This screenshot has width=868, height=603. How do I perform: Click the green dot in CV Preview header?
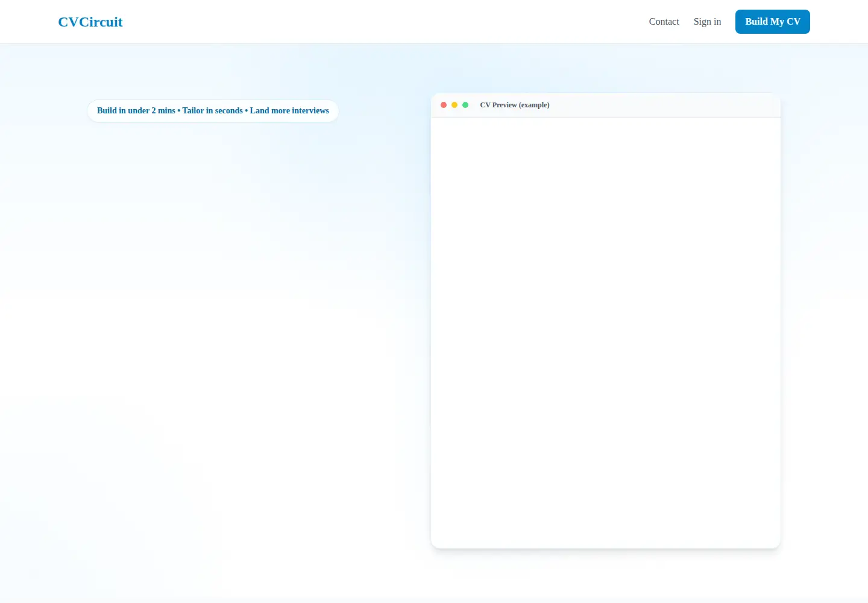click(x=465, y=105)
